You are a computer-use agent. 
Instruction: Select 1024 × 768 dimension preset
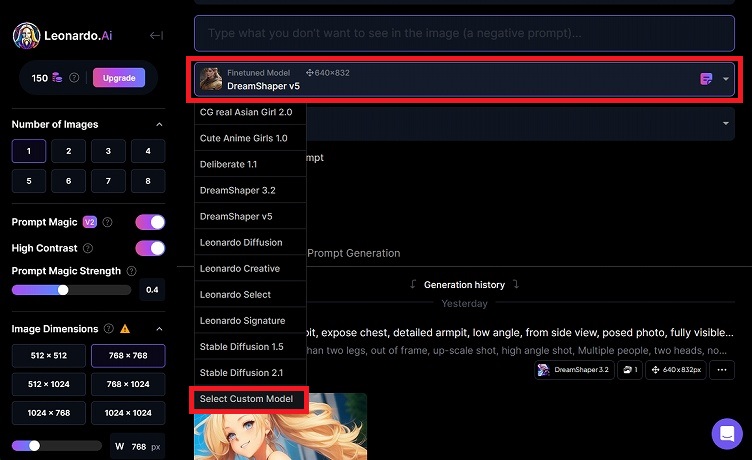49,413
